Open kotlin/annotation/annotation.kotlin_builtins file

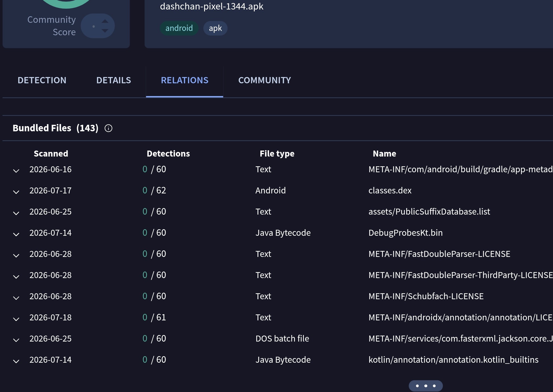coord(453,360)
